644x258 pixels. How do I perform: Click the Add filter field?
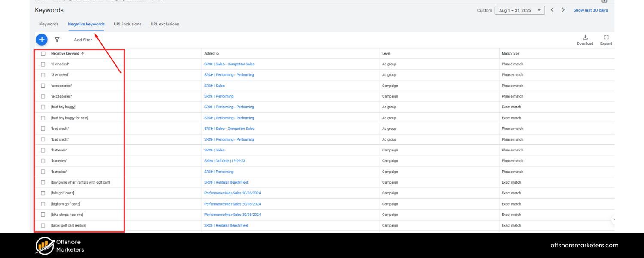coord(83,40)
